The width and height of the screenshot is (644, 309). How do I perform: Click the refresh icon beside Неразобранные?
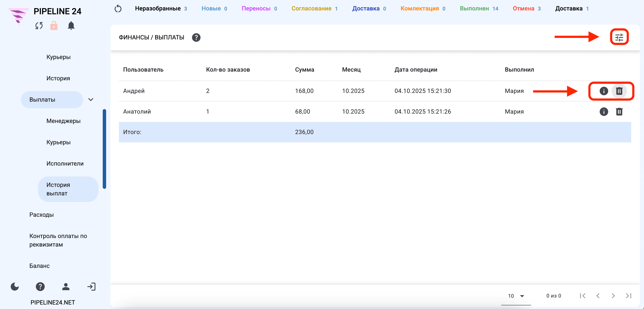point(118,9)
